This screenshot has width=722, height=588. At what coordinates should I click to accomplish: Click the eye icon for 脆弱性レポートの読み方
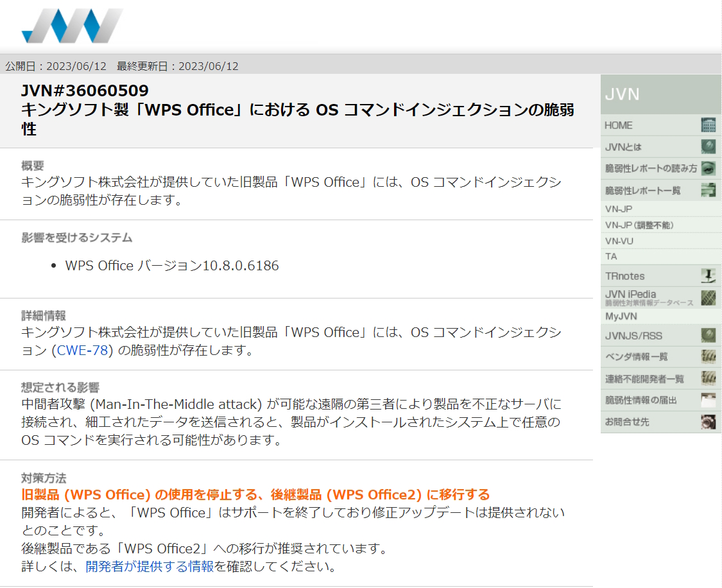click(709, 168)
